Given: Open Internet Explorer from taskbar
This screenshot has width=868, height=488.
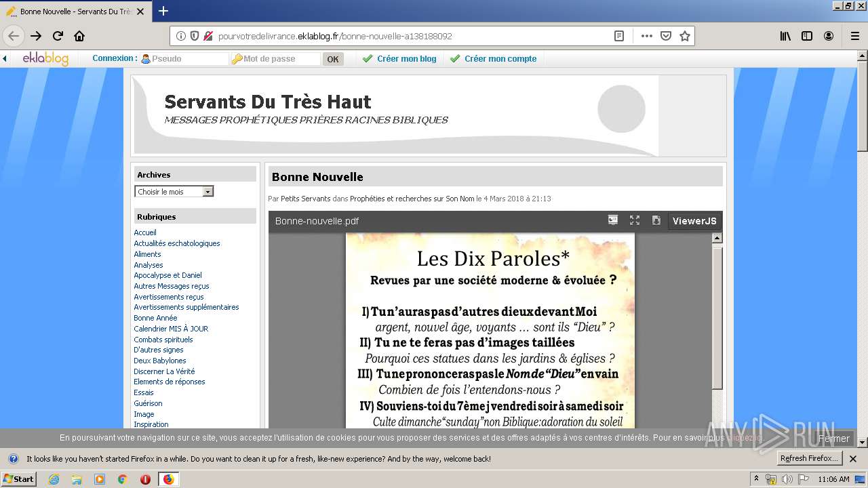Looking at the screenshot, I should [54, 479].
